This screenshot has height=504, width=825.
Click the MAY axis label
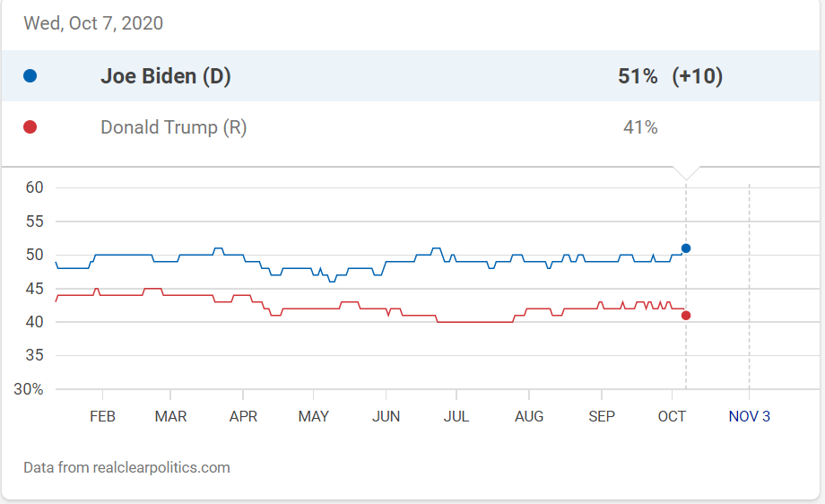pyautogui.click(x=313, y=416)
